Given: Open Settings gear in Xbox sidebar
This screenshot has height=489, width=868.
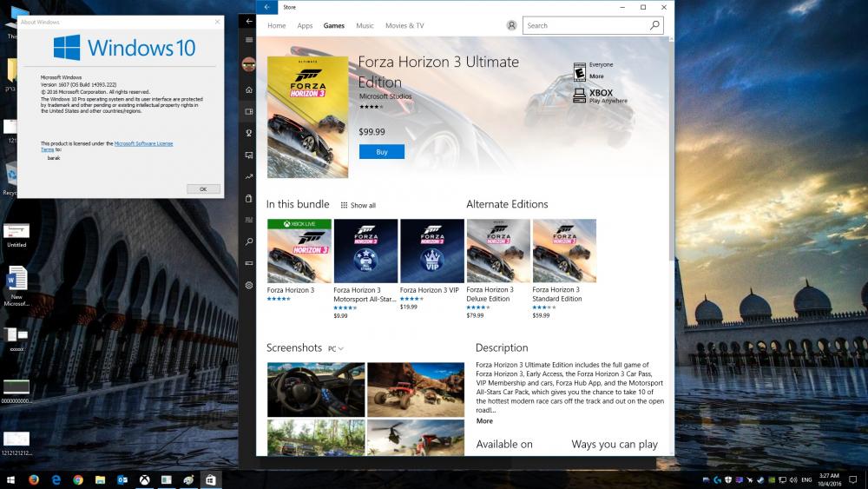Looking at the screenshot, I should pyautogui.click(x=249, y=285).
